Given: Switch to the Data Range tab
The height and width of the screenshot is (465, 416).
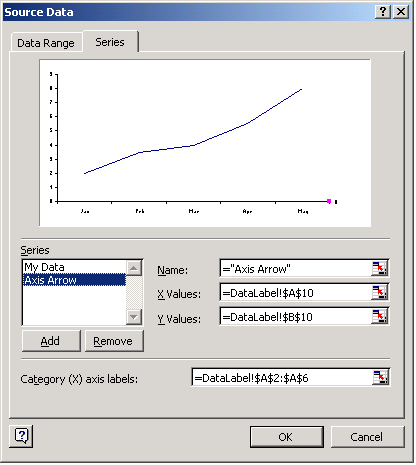Looking at the screenshot, I should click(46, 43).
